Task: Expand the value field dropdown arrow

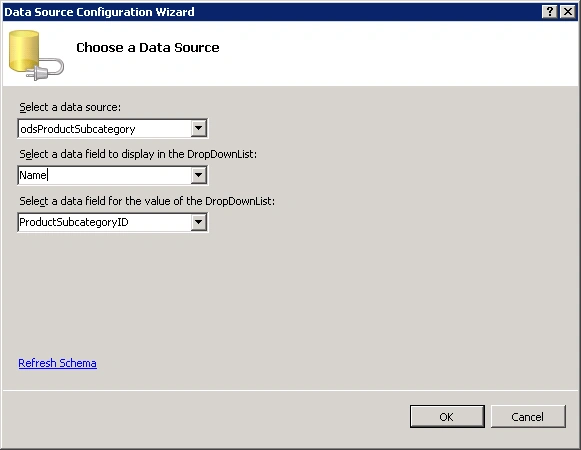Action: [x=199, y=222]
